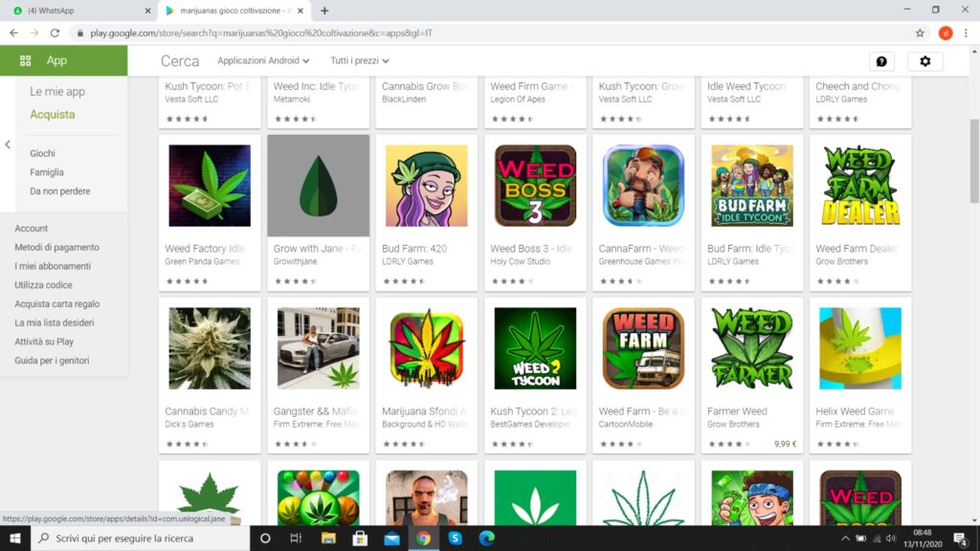Open the Weed Farm Dealer app icon
The image size is (980, 551).
(x=860, y=186)
